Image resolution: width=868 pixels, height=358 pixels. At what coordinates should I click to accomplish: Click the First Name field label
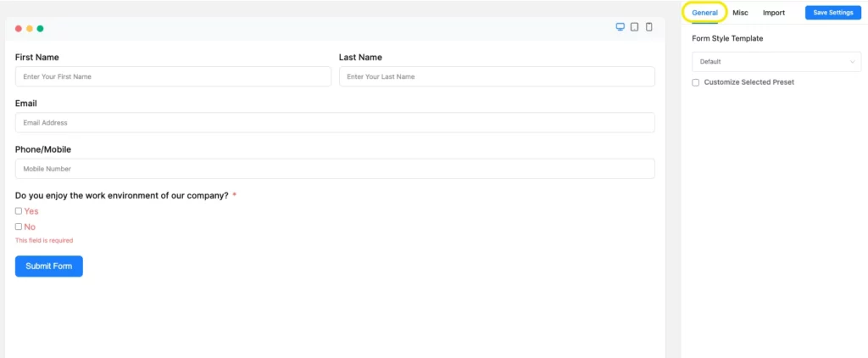pyautogui.click(x=36, y=57)
